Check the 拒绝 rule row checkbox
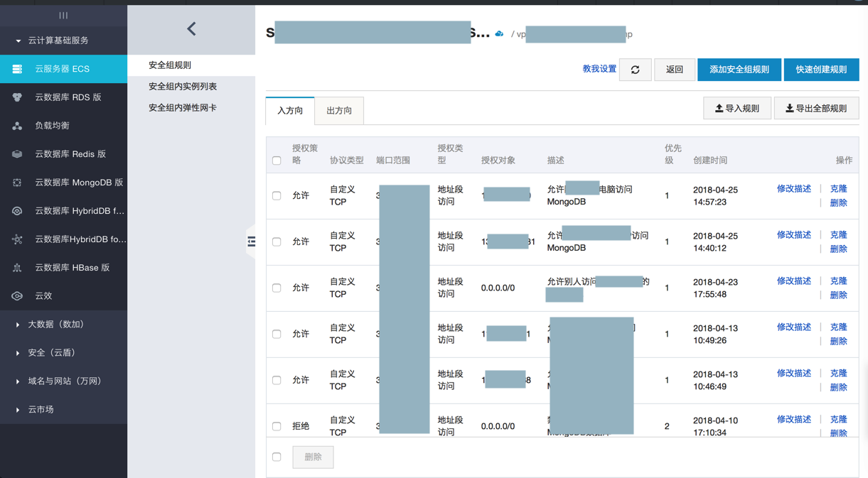Screen dimensions: 868x478 [x=277, y=426]
